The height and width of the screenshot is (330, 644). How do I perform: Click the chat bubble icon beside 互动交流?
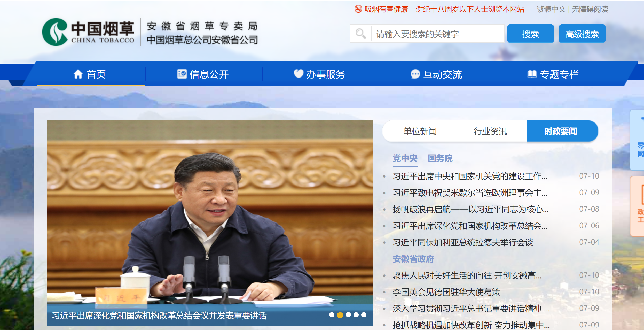[x=415, y=74]
